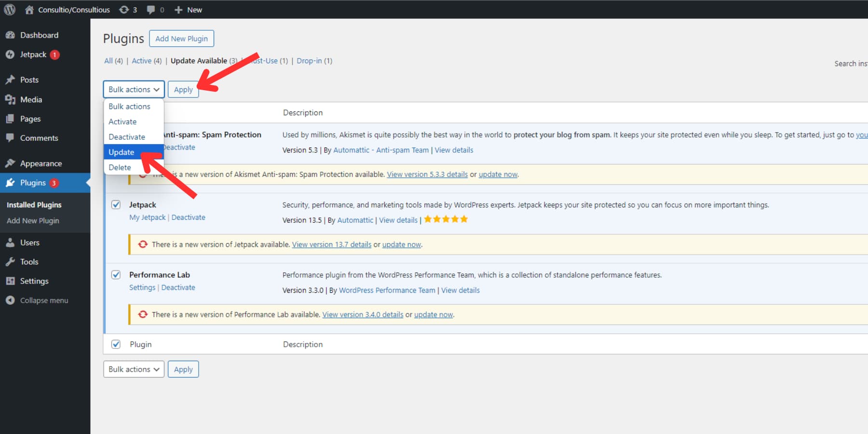Open the Appearance paintbrush icon
Screen dimensions: 868x434
click(11, 163)
